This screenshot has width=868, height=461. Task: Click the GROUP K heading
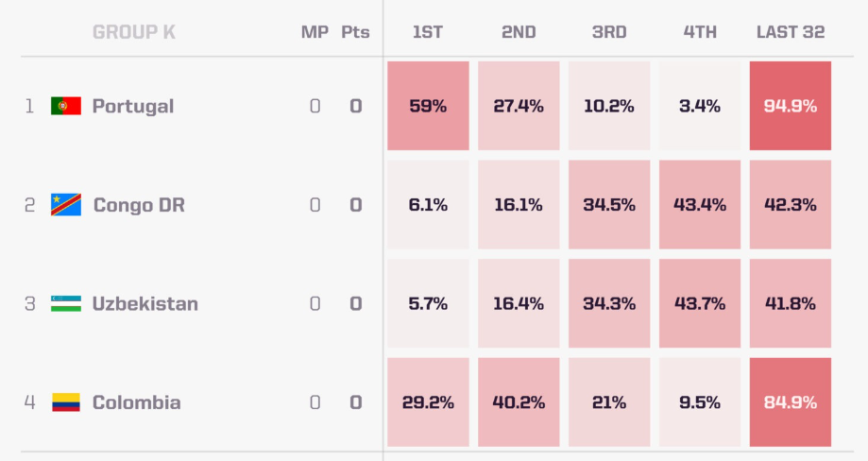[134, 32]
